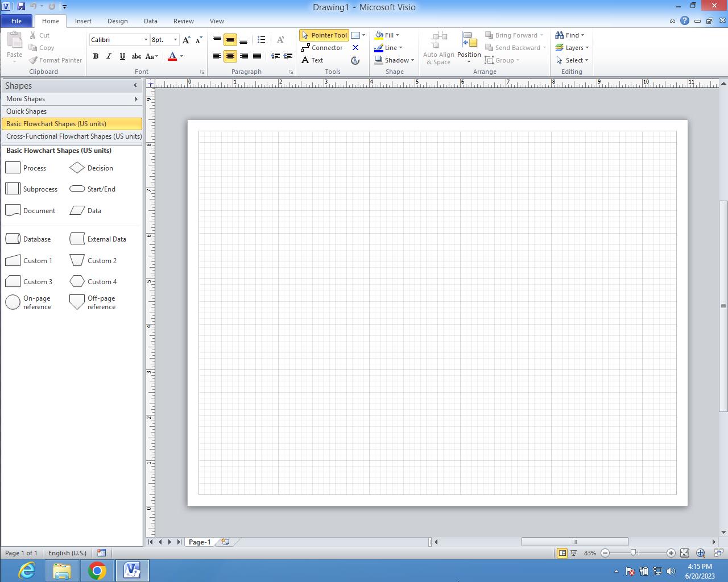Open the Calibri font name dropdown
728x582 pixels.
click(146, 40)
